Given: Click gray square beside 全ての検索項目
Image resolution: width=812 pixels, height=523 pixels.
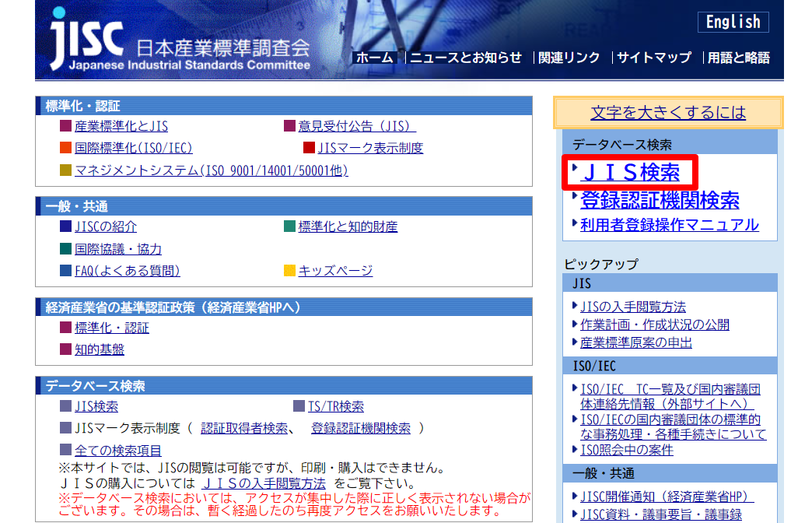Looking at the screenshot, I should click(65, 449).
